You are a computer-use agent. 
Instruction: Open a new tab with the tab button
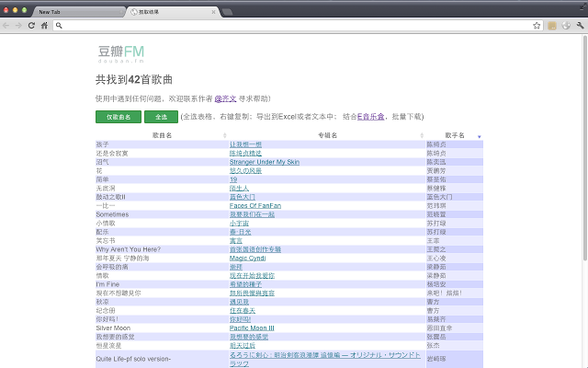coord(227,12)
